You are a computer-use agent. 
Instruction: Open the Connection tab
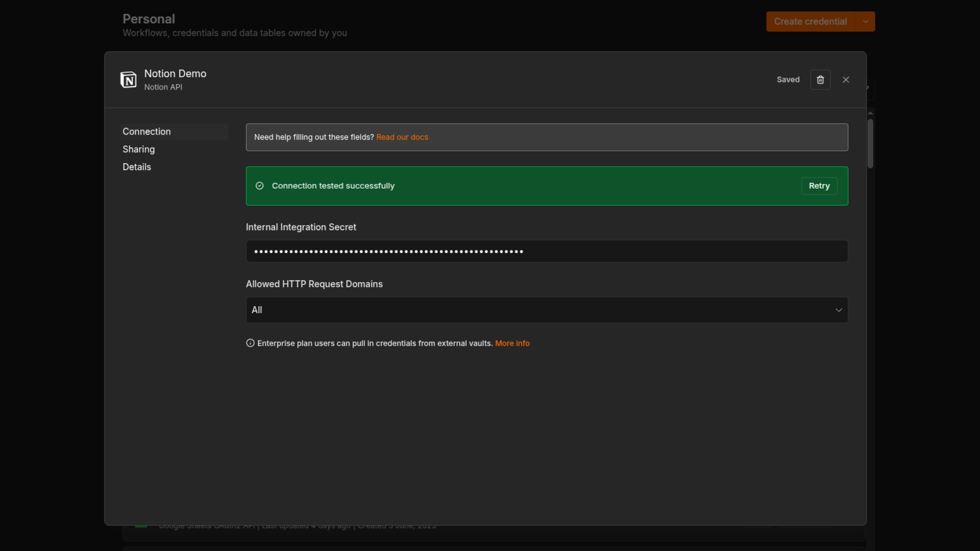(x=174, y=132)
